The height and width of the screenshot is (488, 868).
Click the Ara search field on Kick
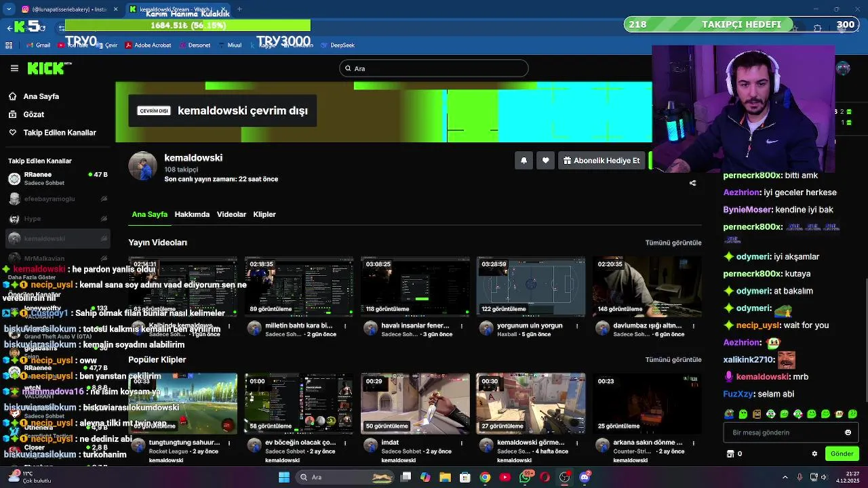click(434, 68)
